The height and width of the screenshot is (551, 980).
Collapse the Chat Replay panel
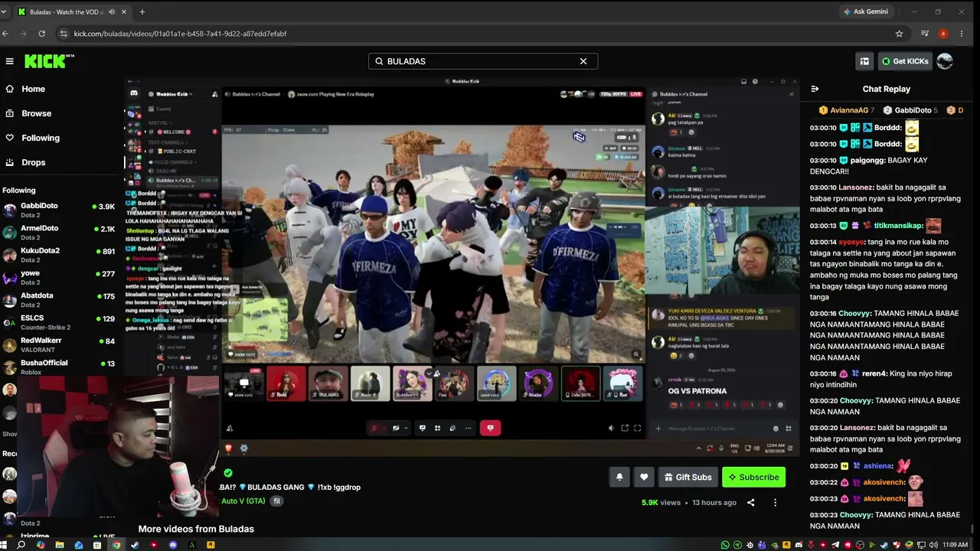pyautogui.click(x=815, y=89)
